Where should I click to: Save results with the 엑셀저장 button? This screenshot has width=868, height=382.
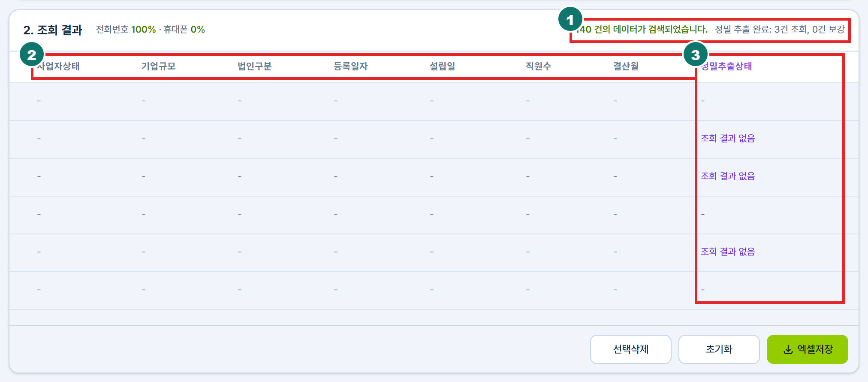807,349
